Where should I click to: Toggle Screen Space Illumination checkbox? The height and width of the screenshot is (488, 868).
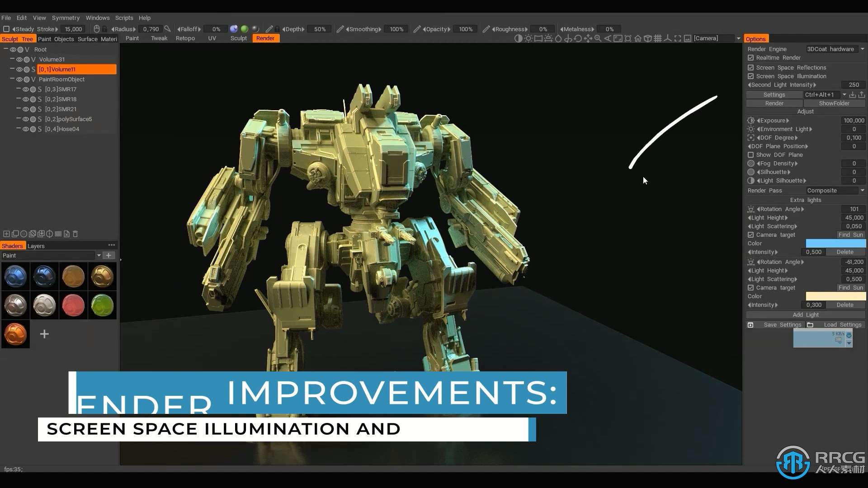coord(751,77)
